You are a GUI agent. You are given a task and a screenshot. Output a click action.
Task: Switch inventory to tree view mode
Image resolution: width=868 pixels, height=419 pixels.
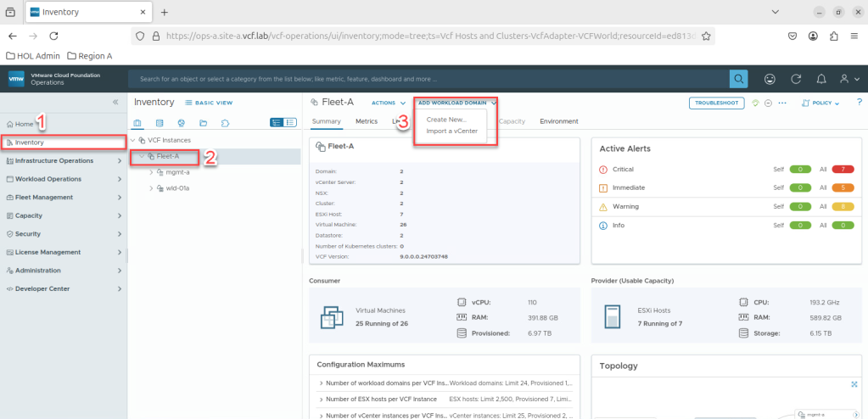coord(277,123)
